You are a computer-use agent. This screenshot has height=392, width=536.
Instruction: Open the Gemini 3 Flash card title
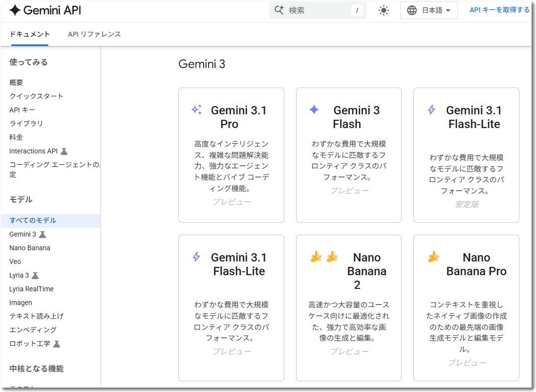click(356, 117)
